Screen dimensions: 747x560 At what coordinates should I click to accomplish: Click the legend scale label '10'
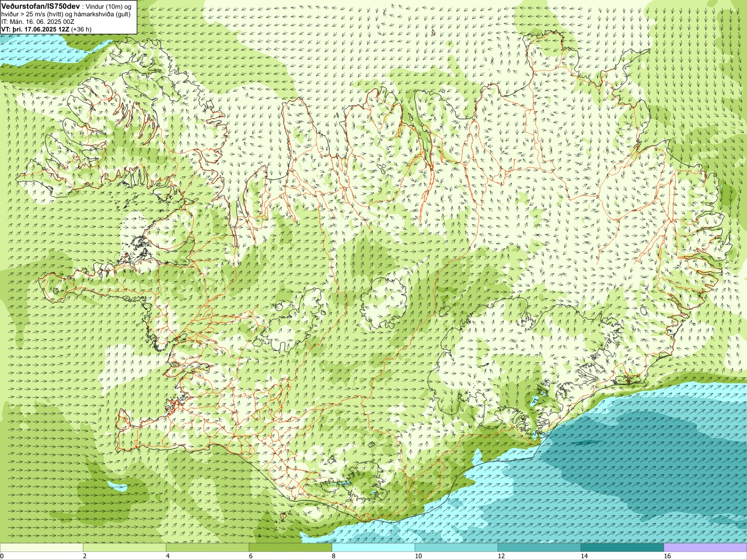pyautogui.click(x=418, y=556)
